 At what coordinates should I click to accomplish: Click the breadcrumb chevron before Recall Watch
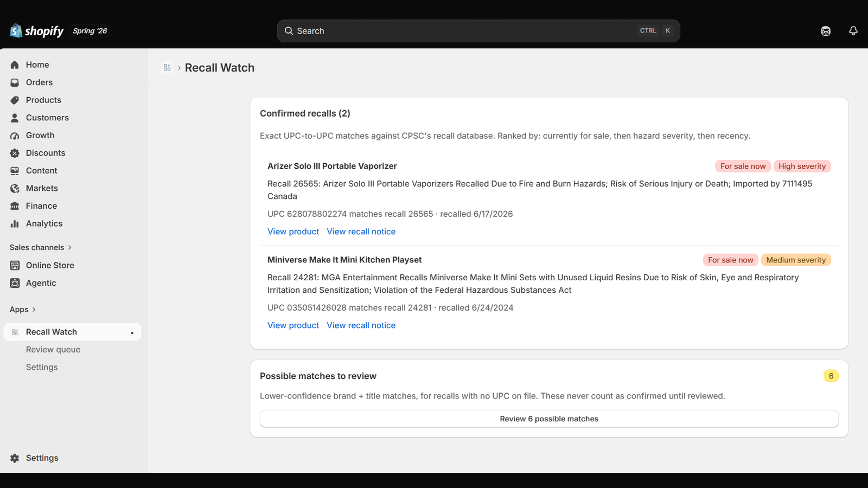[x=179, y=68]
